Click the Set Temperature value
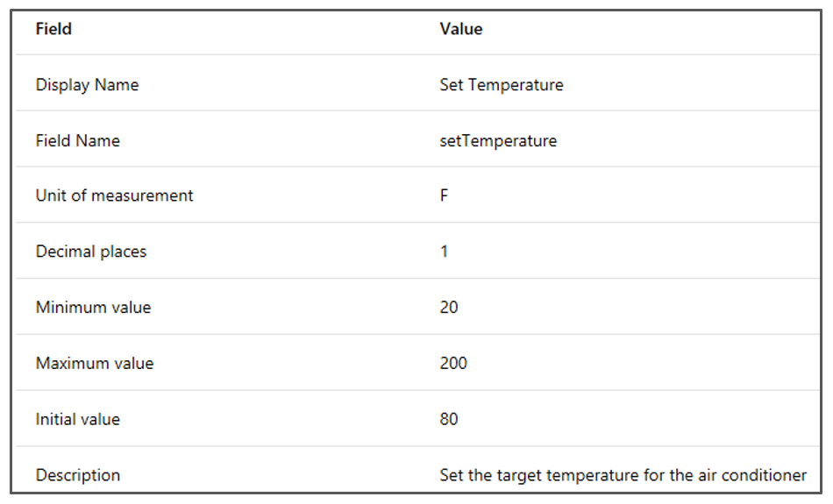The image size is (833, 504). (x=502, y=85)
